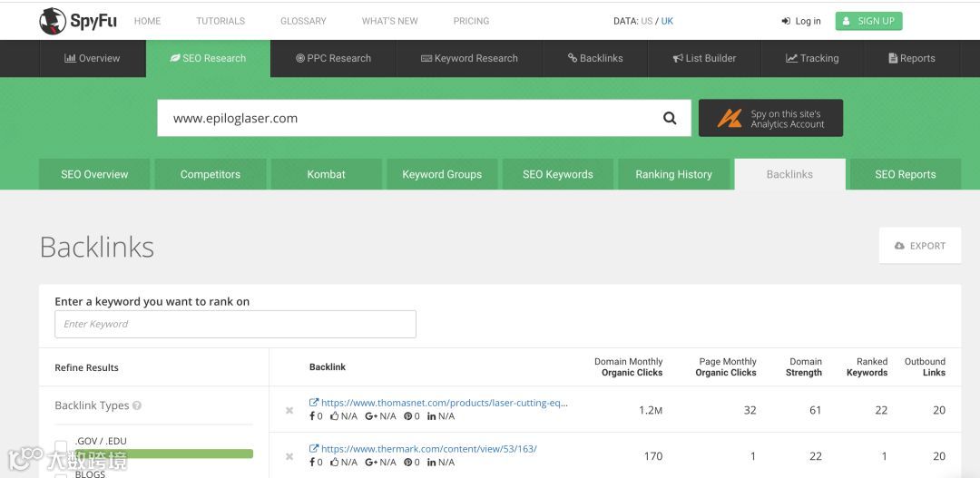Click Google+ icon in thermark row
The image size is (980, 478).
[371, 463]
